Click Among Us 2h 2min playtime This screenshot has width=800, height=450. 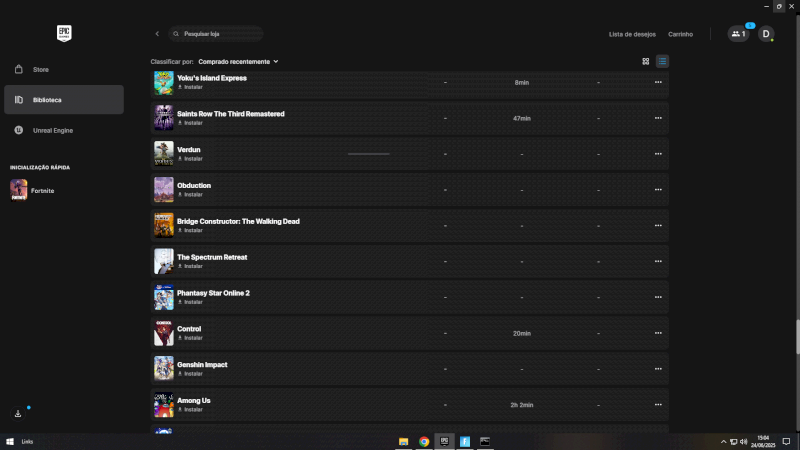521,405
